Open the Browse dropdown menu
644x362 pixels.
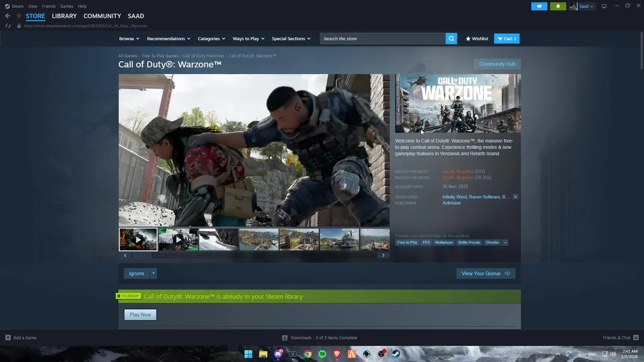click(x=129, y=39)
